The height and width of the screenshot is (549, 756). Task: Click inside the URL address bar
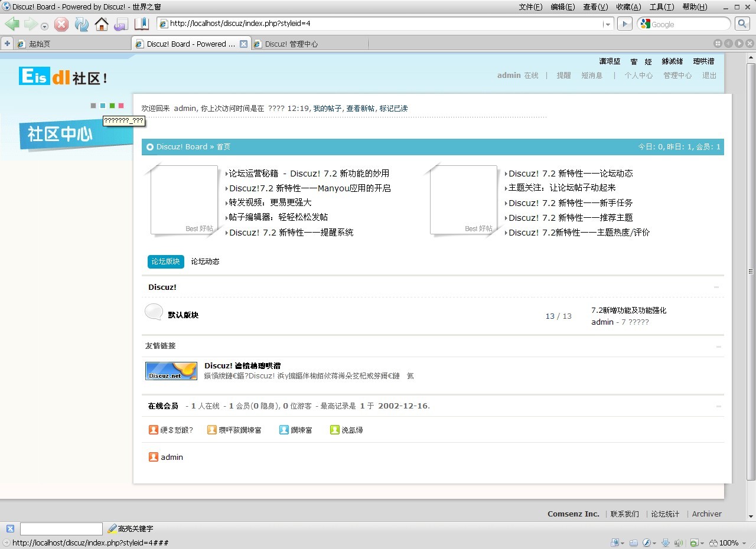click(x=385, y=24)
